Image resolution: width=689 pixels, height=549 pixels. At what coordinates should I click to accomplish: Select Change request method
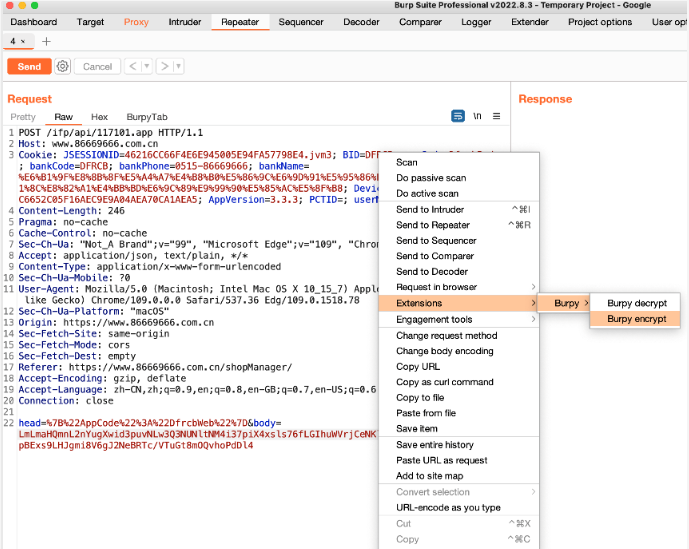[x=459, y=335]
